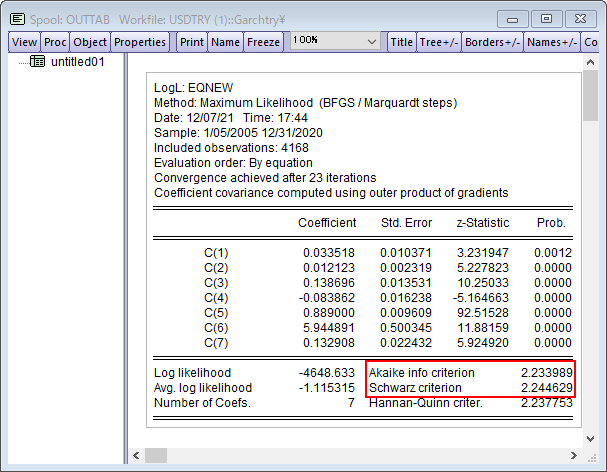
Task: Click the 'Convergence achieved after 23 iterations' line
Action: point(265,178)
